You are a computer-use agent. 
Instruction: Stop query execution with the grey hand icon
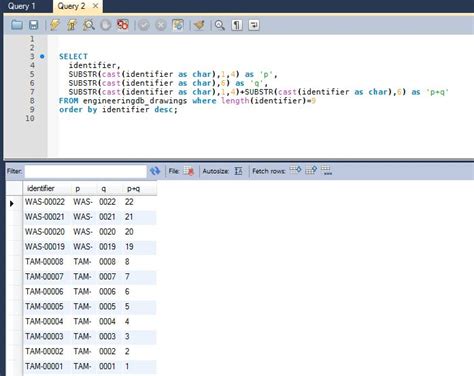(x=106, y=25)
